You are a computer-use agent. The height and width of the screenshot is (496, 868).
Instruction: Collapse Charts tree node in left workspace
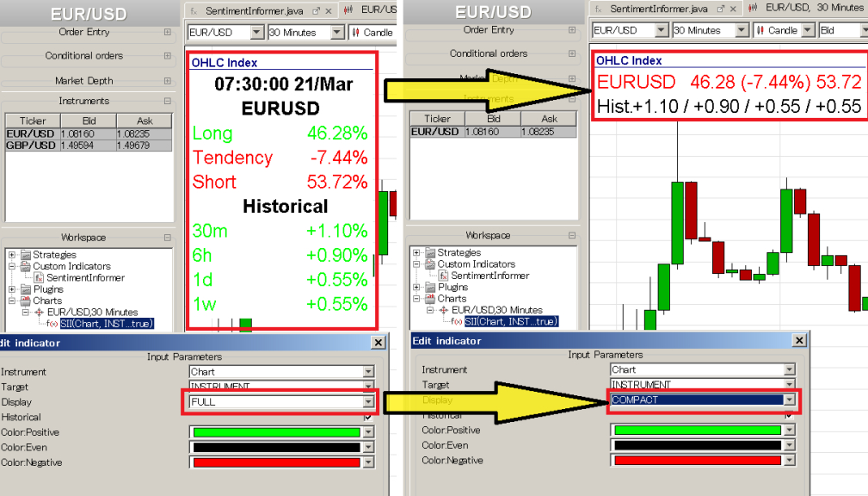pos(12,301)
